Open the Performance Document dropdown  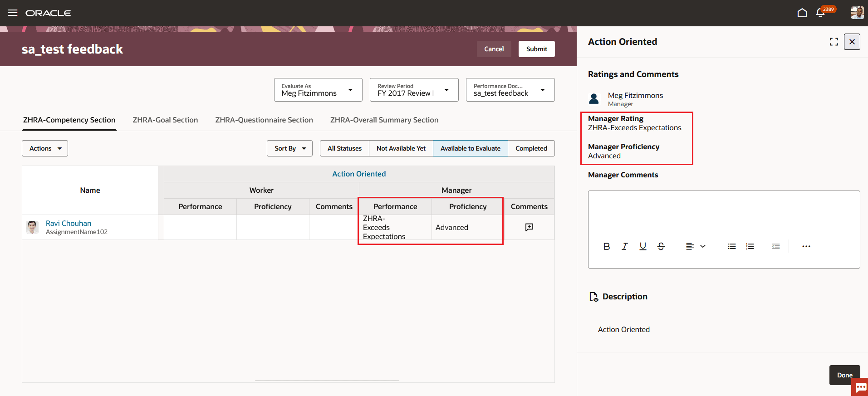click(510, 90)
